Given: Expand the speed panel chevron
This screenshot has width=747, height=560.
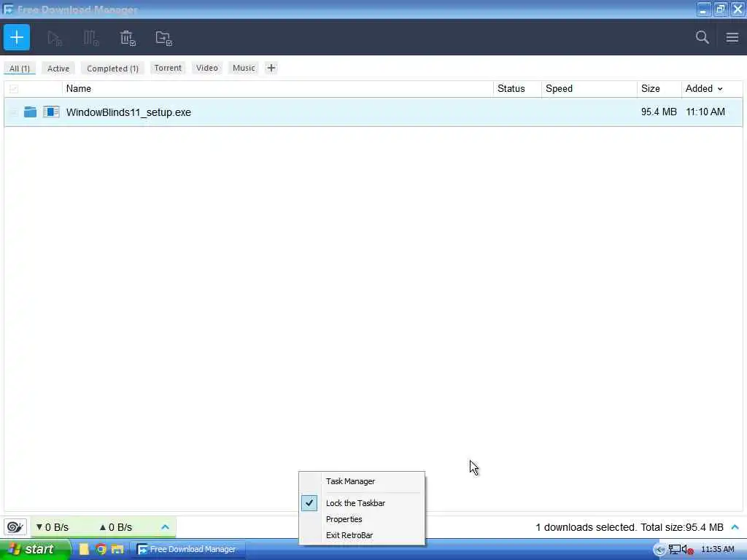Looking at the screenshot, I should 165,526.
